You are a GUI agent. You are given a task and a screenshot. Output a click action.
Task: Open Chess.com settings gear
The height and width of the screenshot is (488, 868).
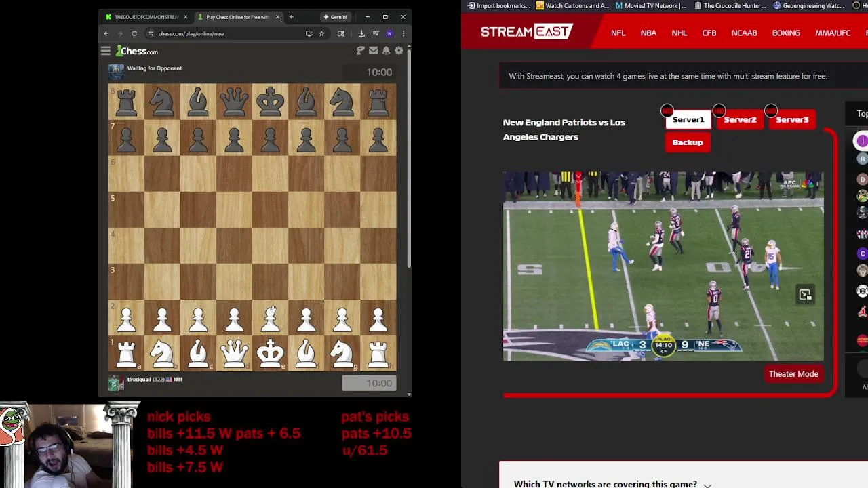click(x=399, y=51)
